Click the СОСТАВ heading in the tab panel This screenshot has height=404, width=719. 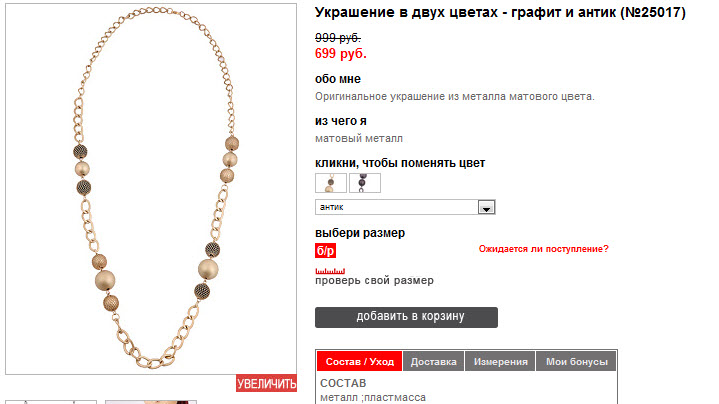343,383
